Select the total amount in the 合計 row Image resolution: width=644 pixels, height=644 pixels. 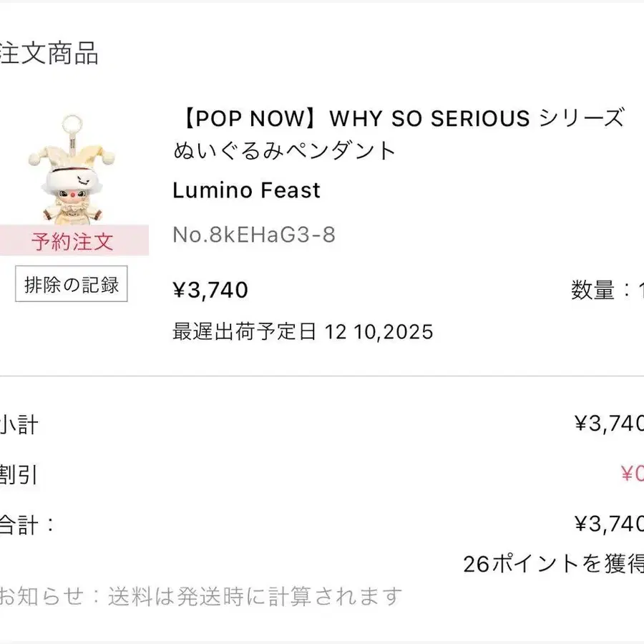point(608,525)
